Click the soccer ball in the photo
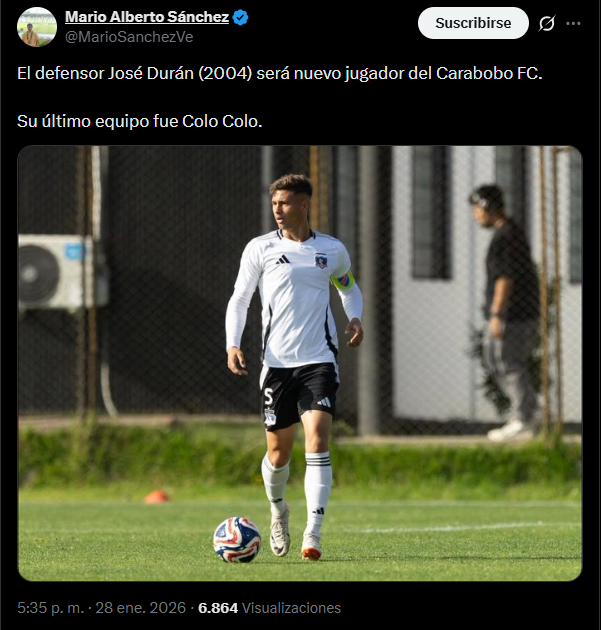 coord(237,540)
